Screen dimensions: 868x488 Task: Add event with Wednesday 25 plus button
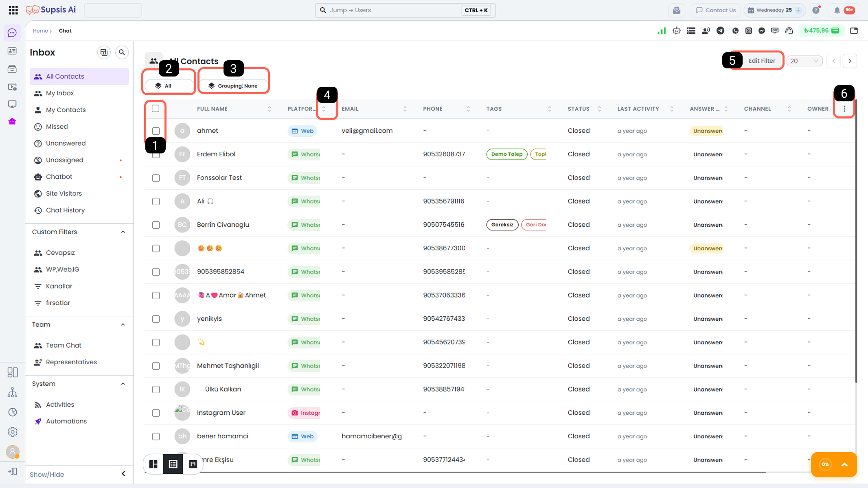(798, 10)
